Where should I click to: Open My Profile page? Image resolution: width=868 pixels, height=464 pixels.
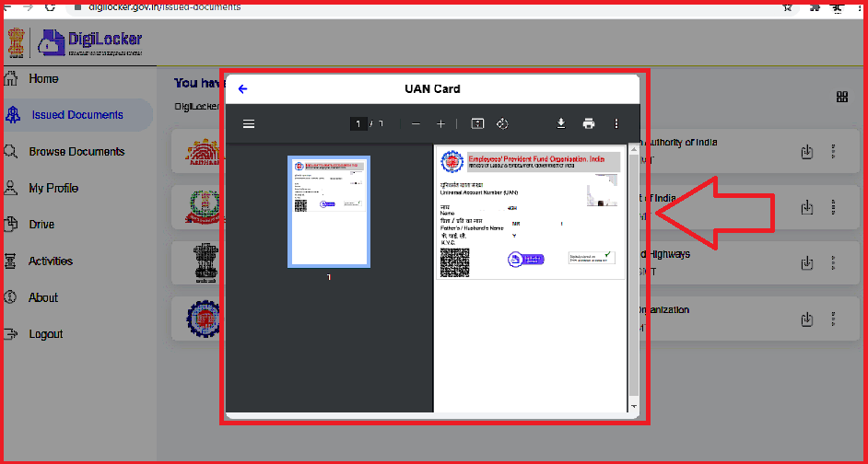pyautogui.click(x=53, y=188)
